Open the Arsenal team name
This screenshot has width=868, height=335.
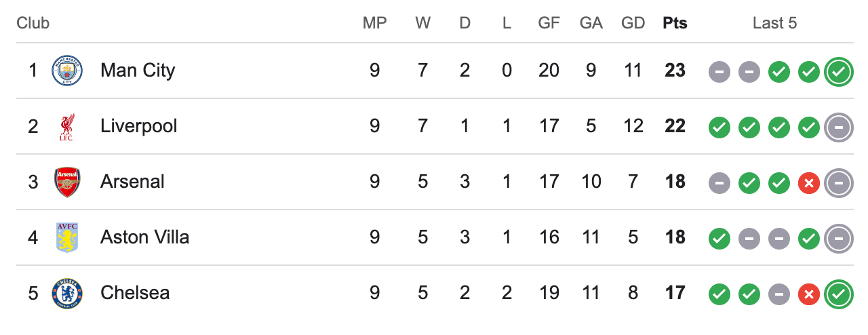click(x=132, y=182)
